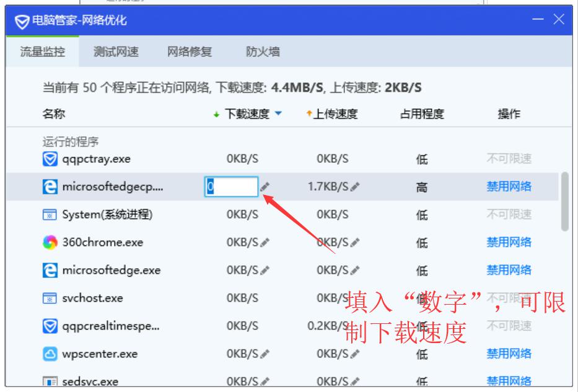Sort by 占用程度 column header
Viewport: 578px width, 392px height.
point(422,114)
